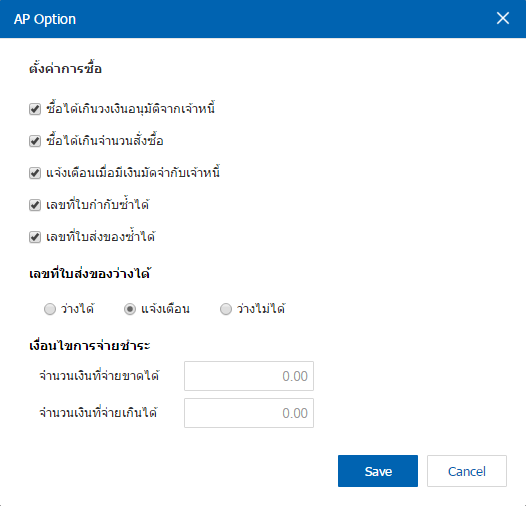This screenshot has height=506, width=526.
Task: Click label text เลขที่ใบกำกับซ้ำได้
Action: (98, 204)
